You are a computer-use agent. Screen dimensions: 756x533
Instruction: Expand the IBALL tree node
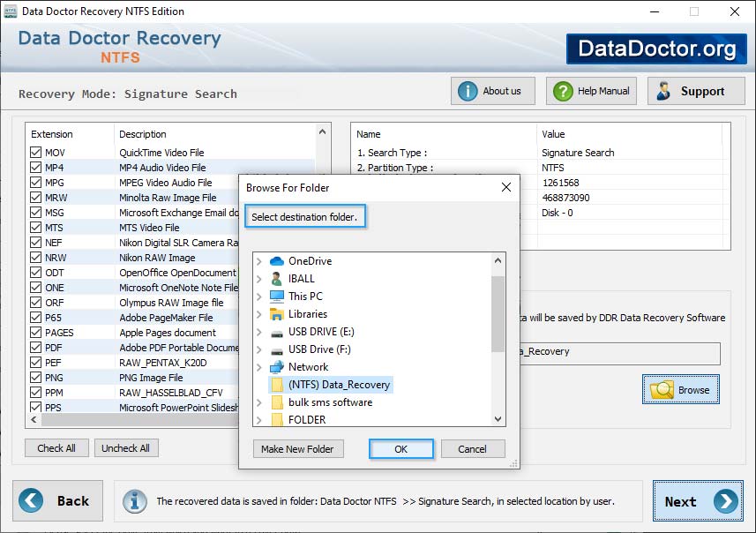[x=259, y=279]
